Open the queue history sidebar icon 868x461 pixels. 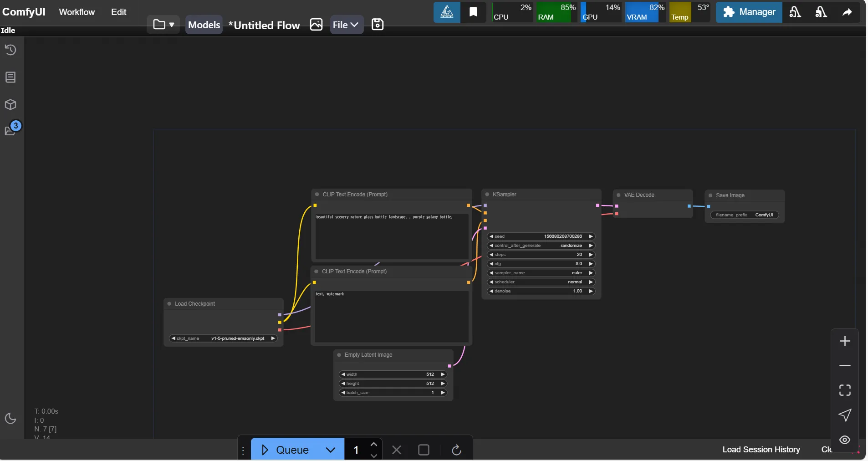(10, 50)
